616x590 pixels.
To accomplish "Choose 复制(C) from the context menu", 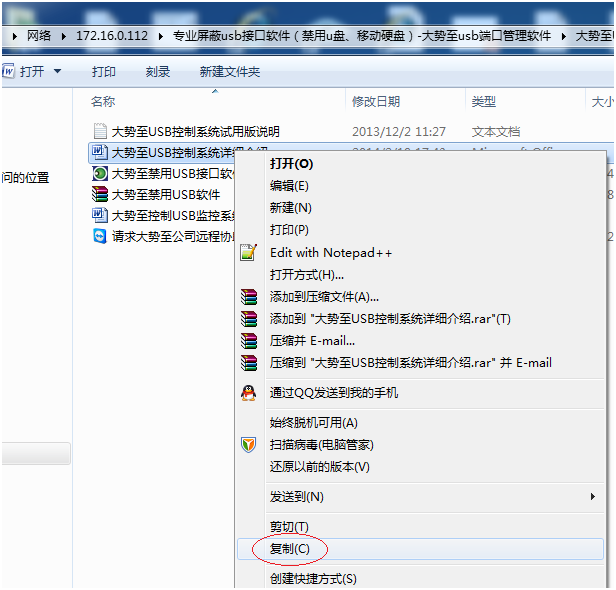I will pyautogui.click(x=290, y=549).
